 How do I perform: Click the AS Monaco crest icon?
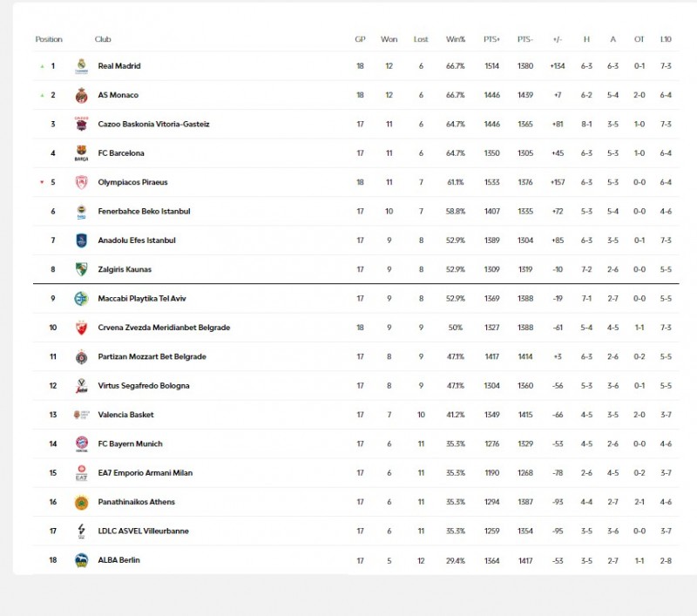tap(81, 95)
